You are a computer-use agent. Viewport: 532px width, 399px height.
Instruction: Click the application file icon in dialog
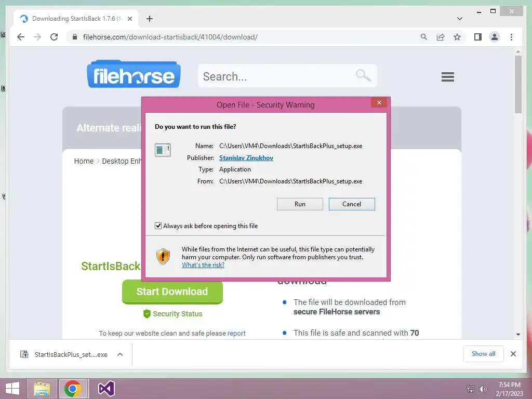(163, 150)
